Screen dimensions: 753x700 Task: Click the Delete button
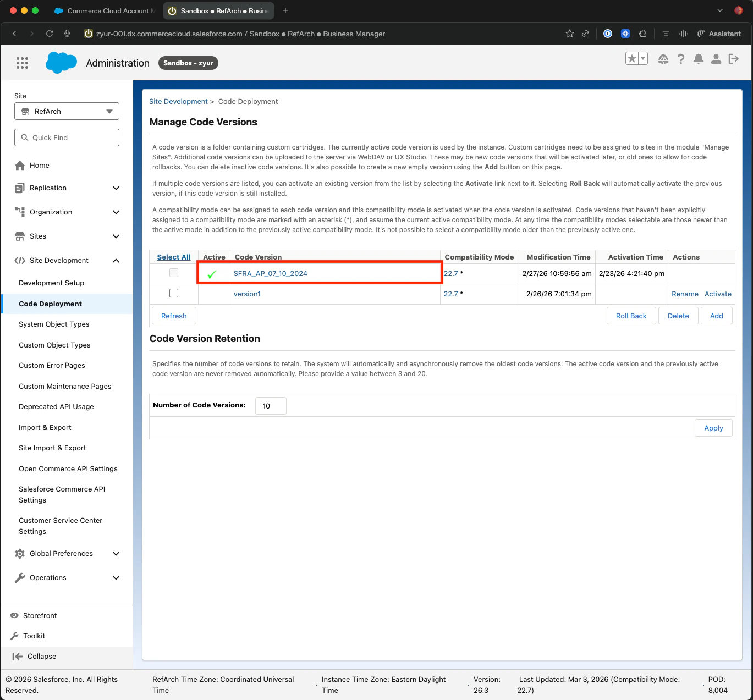[x=678, y=316]
